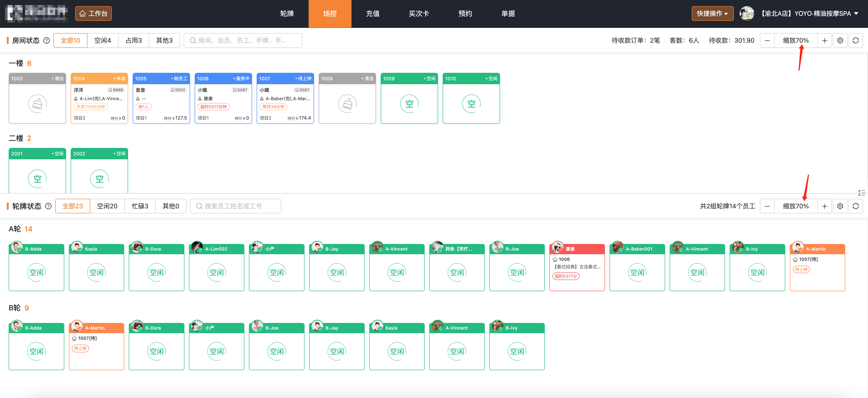This screenshot has width=868, height=398.
Task: Open room status settings gear icon
Action: (x=840, y=40)
